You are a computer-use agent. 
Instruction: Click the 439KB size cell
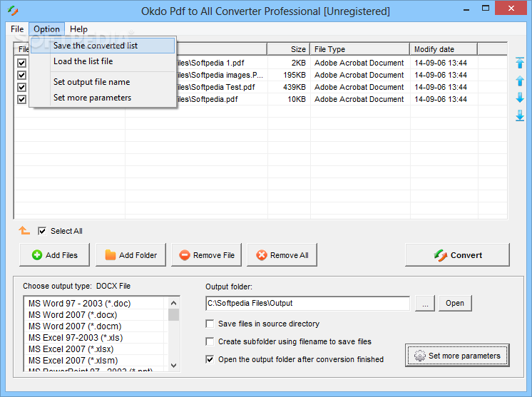click(295, 87)
